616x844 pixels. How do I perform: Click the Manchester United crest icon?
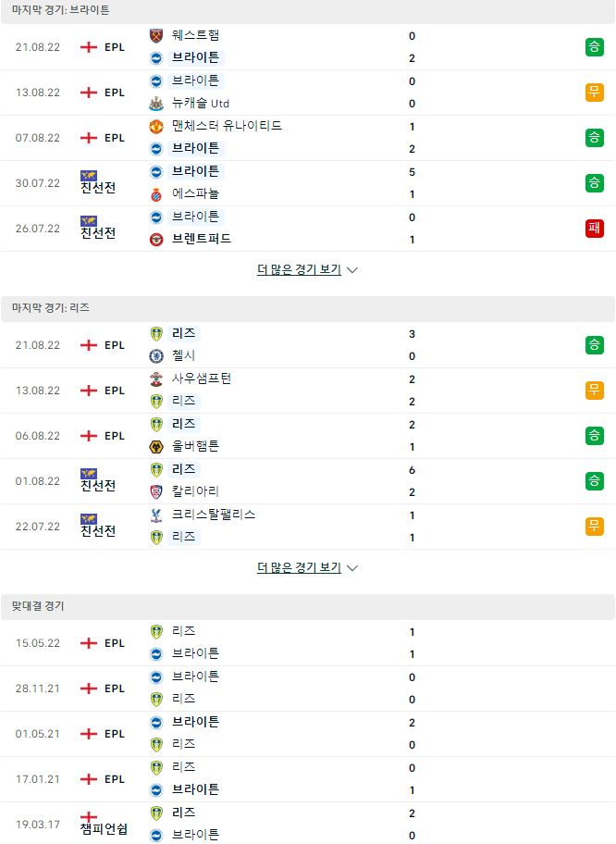(x=156, y=127)
